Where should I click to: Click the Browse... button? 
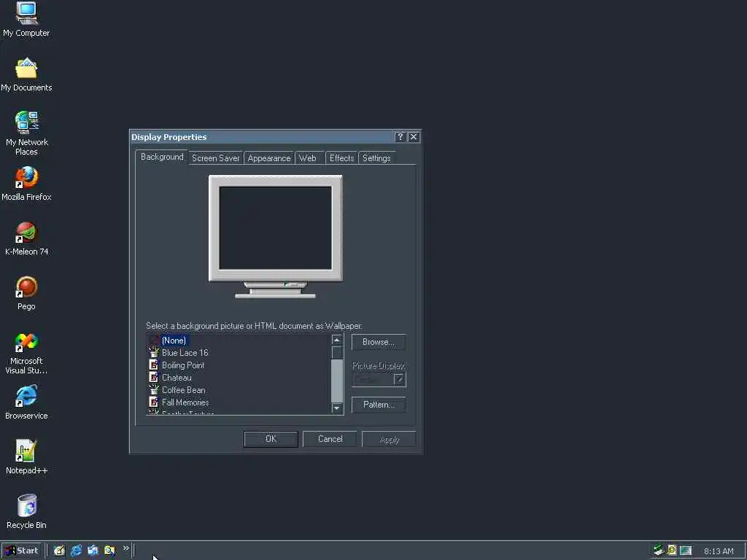pyautogui.click(x=379, y=342)
